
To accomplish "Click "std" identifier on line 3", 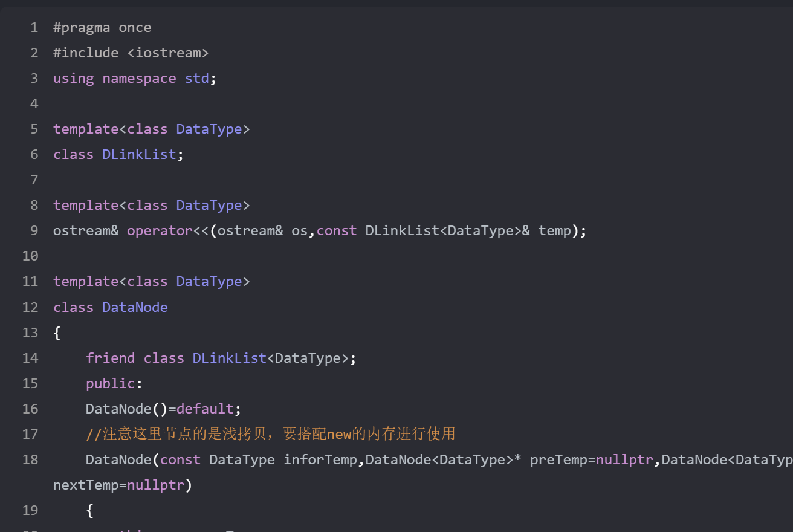I will point(196,79).
